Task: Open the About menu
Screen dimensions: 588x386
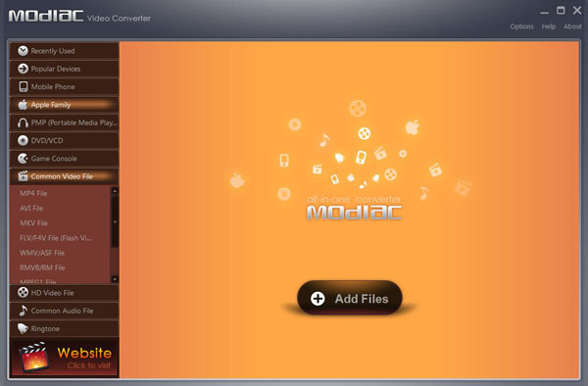Action: click(x=572, y=26)
